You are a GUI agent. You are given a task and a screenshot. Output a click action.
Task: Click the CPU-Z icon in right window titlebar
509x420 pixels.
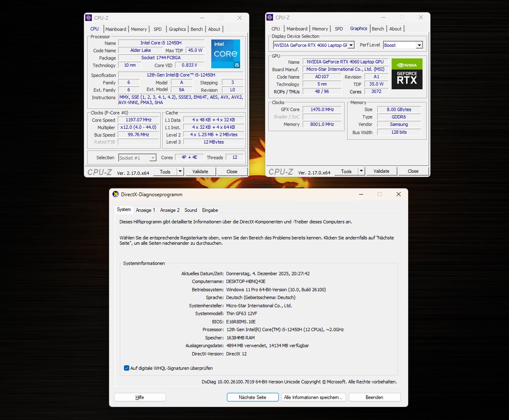pos(269,17)
